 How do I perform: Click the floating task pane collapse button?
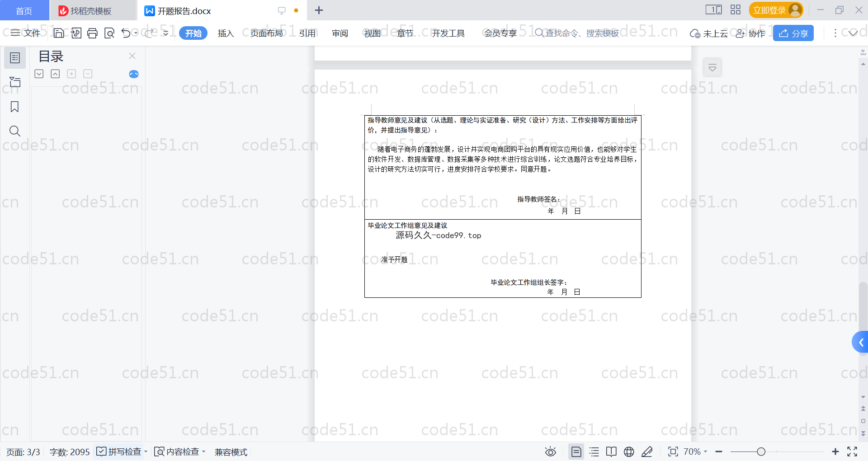pyautogui.click(x=712, y=68)
